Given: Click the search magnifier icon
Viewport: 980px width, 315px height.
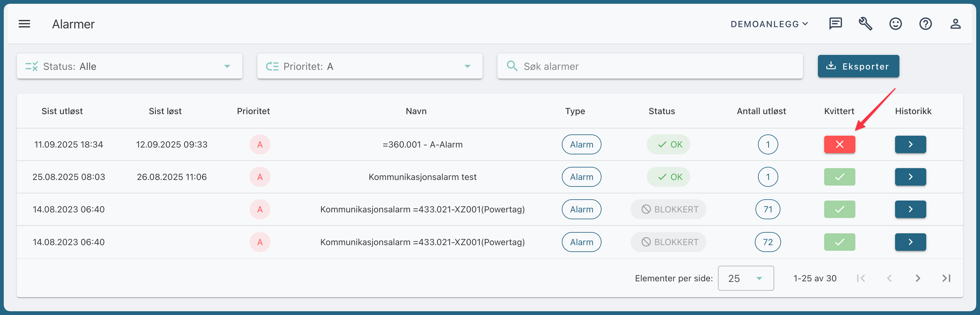Looking at the screenshot, I should click(512, 66).
